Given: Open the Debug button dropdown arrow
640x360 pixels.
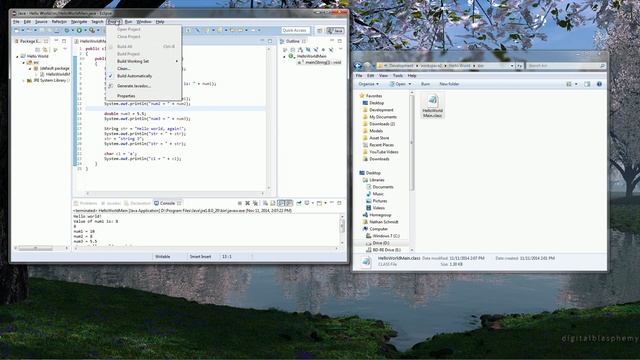Looking at the screenshot, I should (x=73, y=30).
